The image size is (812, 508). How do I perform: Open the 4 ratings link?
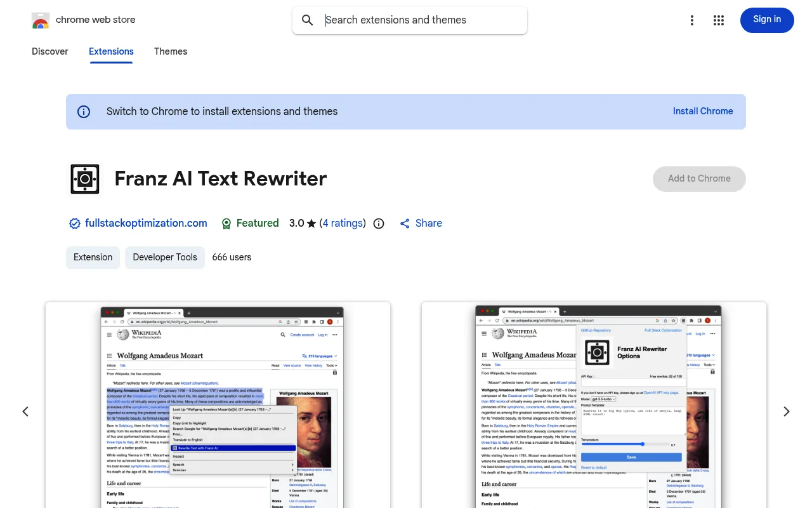(x=343, y=224)
